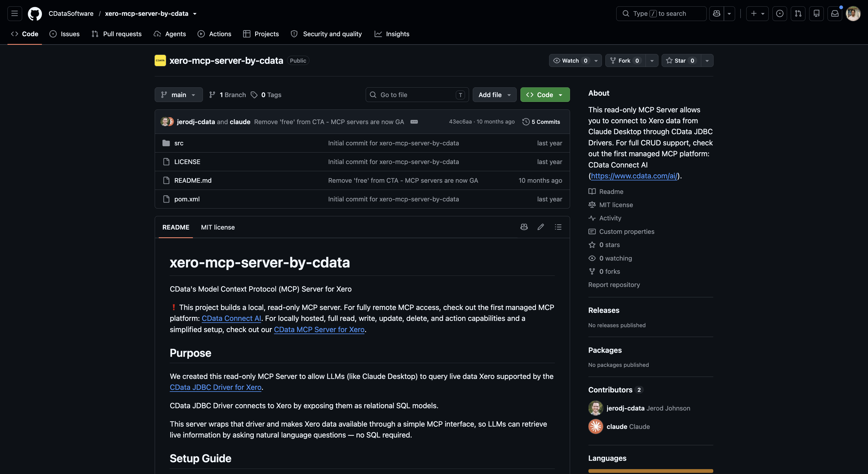Viewport: 868px width, 474px height.
Task: Open jerodj-cdata contributor avatar
Action: tap(595, 408)
